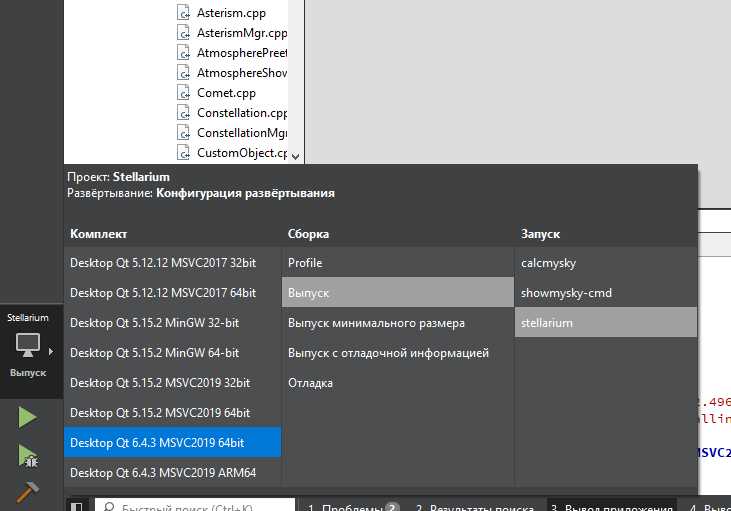Click the Asterism.cpp file icon

coord(184,13)
